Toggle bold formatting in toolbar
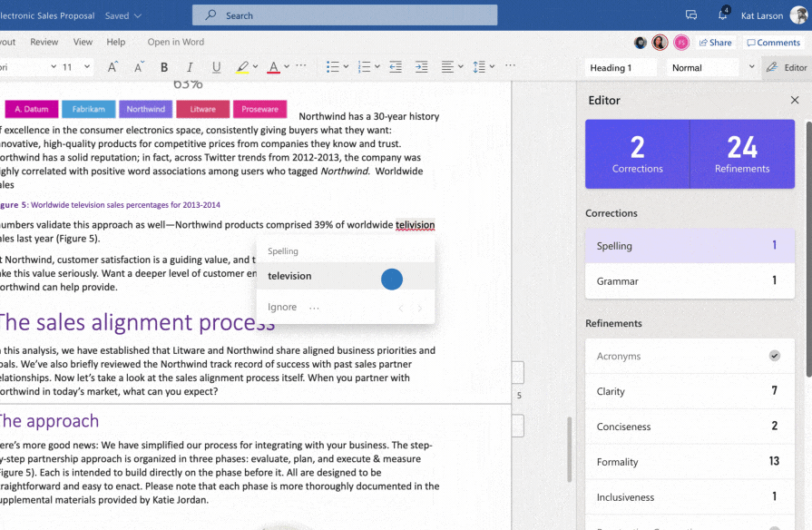The image size is (812, 530). 164,67
